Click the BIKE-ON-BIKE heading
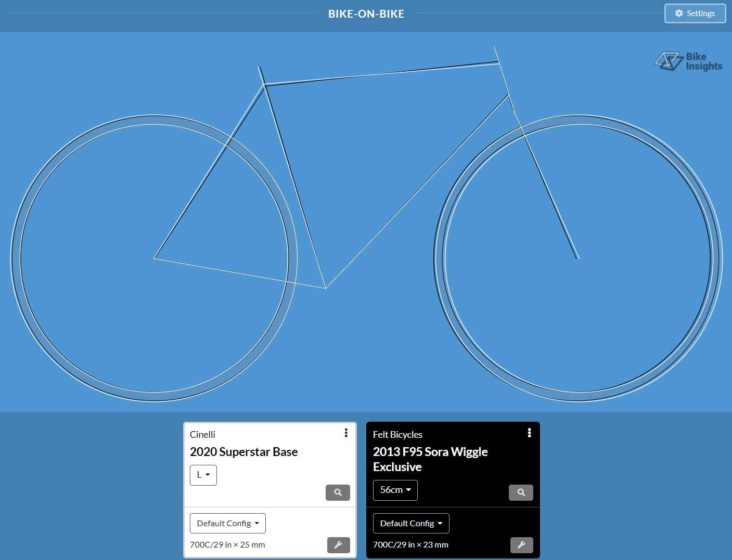This screenshot has height=560, width=732. 366,14
